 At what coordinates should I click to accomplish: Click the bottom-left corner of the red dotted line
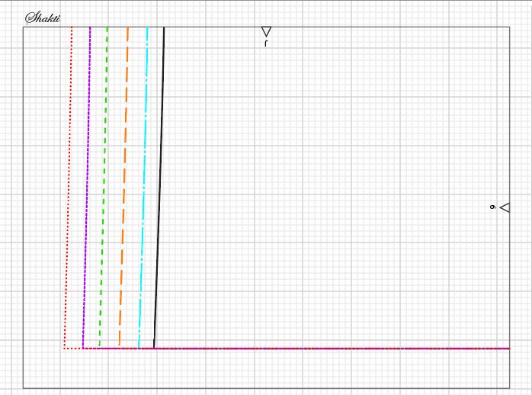(x=65, y=348)
